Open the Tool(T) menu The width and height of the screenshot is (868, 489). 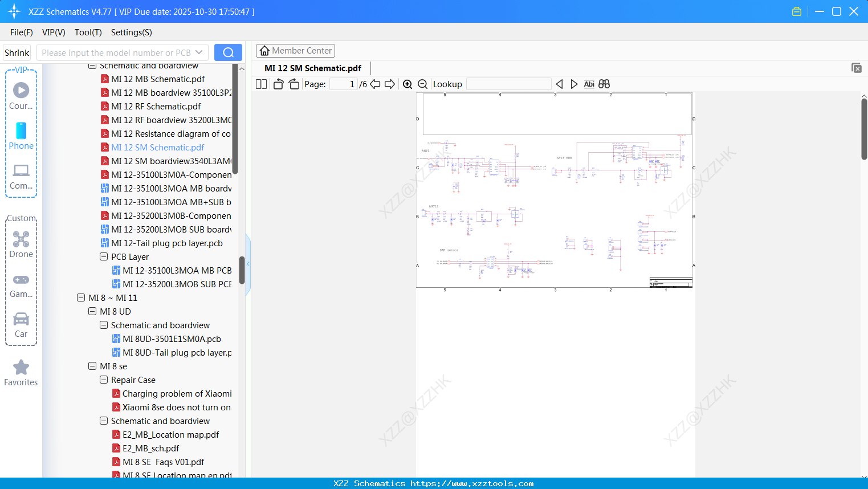click(x=88, y=32)
